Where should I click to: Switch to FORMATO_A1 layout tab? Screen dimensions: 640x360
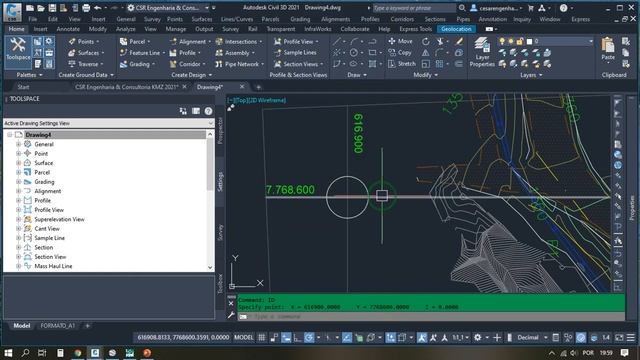[58, 326]
